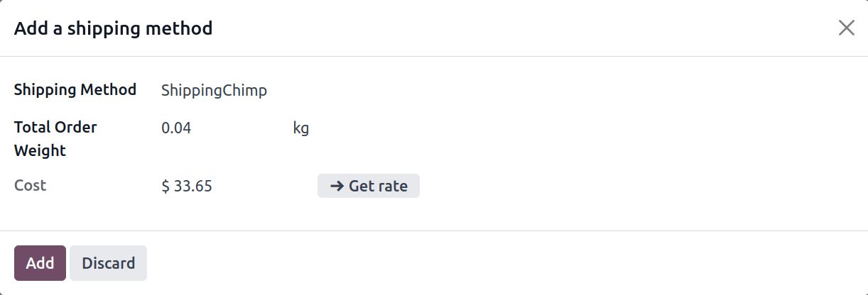Click the arrow icon inside Get rate
The width and height of the screenshot is (868, 295).
(x=337, y=187)
